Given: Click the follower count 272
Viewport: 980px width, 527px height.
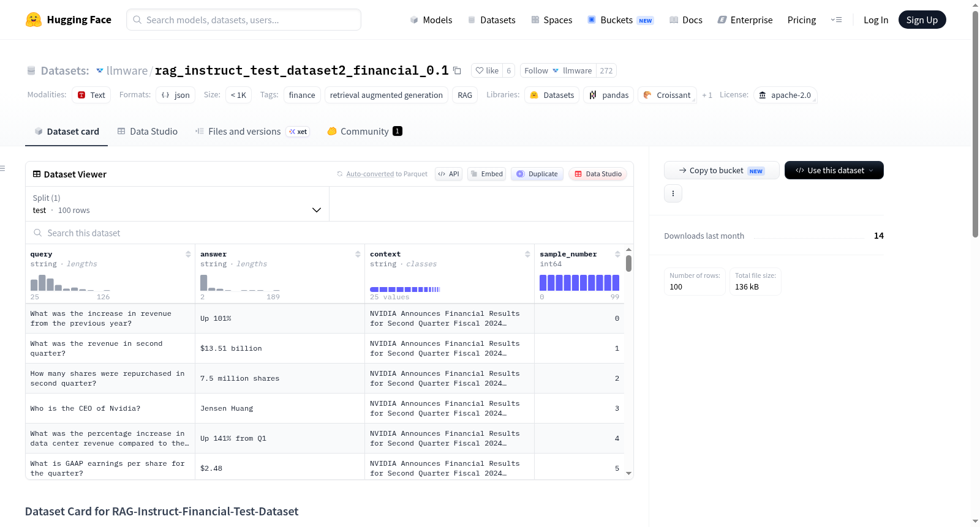Looking at the screenshot, I should [x=606, y=70].
